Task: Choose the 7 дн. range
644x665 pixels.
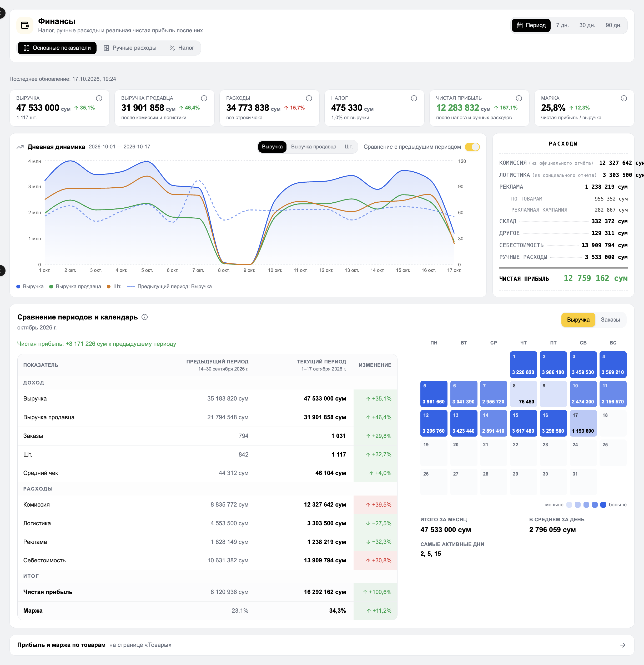Action: pos(562,26)
